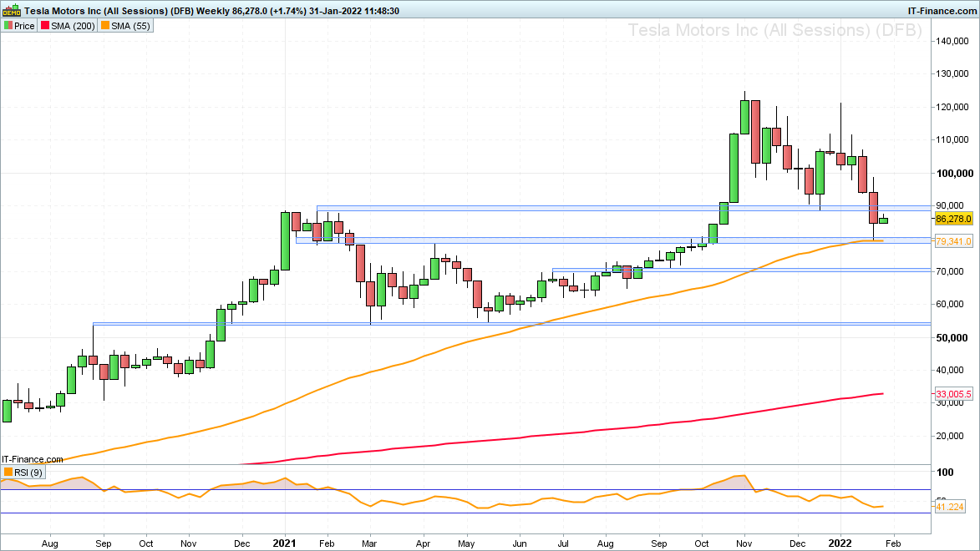Click the 2021 label on the time axis
Viewport: 980px width, 551px height.
pos(284,543)
